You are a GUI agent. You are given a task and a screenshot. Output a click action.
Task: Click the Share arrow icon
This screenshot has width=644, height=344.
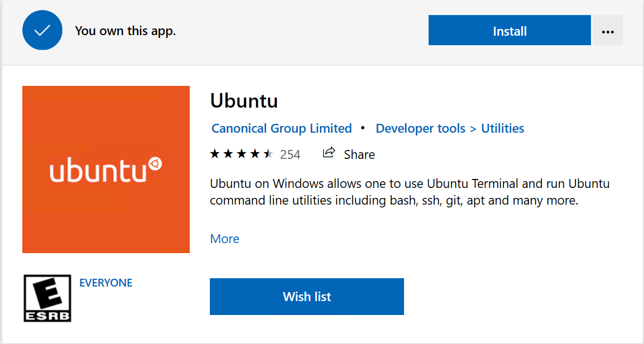click(329, 153)
